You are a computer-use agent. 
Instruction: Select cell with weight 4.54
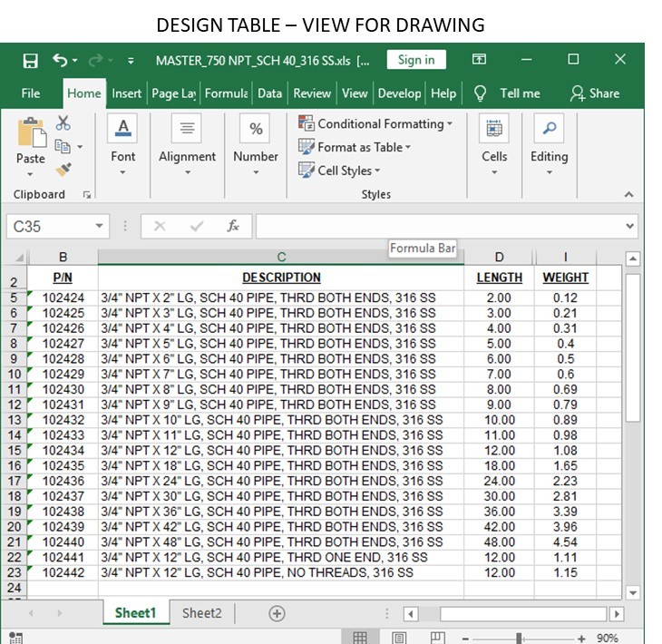tap(565, 542)
